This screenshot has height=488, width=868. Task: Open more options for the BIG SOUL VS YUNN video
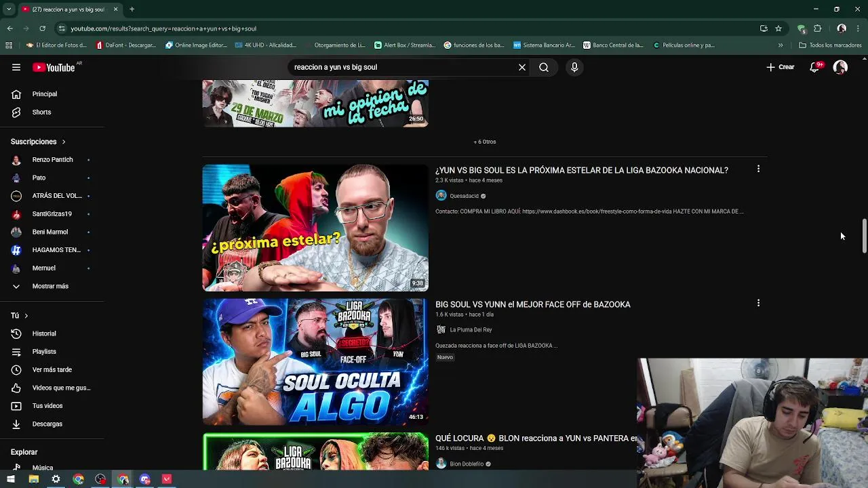click(x=758, y=303)
